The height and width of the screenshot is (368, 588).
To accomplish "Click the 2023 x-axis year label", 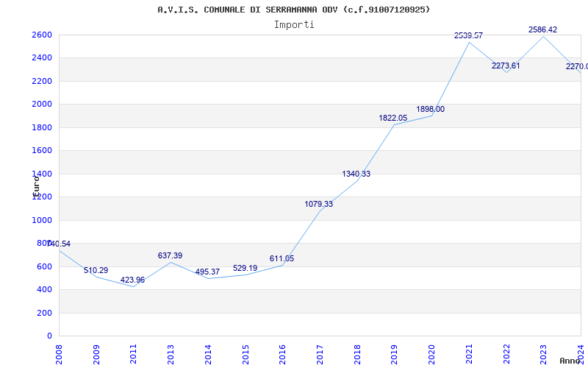I will click(543, 355).
